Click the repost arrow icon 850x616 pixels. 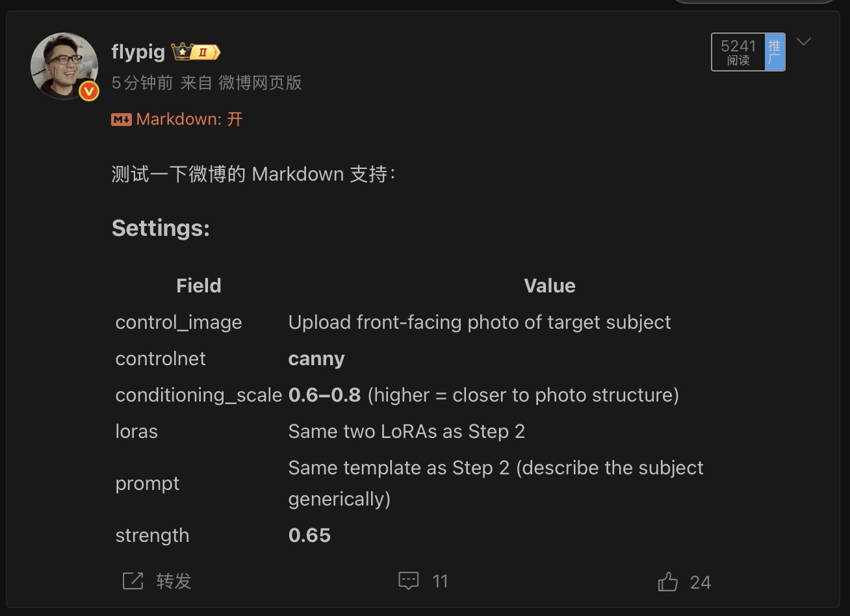tap(133, 580)
